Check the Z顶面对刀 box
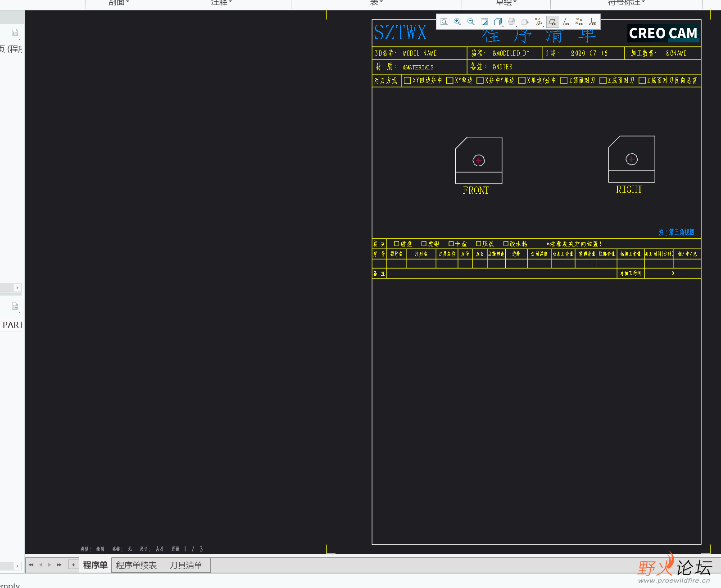721x588 pixels. pos(564,81)
